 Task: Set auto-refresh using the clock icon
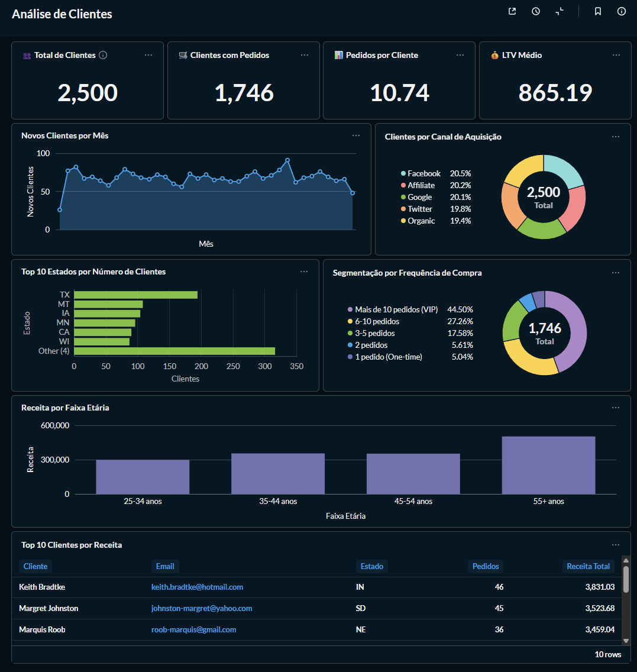point(535,11)
